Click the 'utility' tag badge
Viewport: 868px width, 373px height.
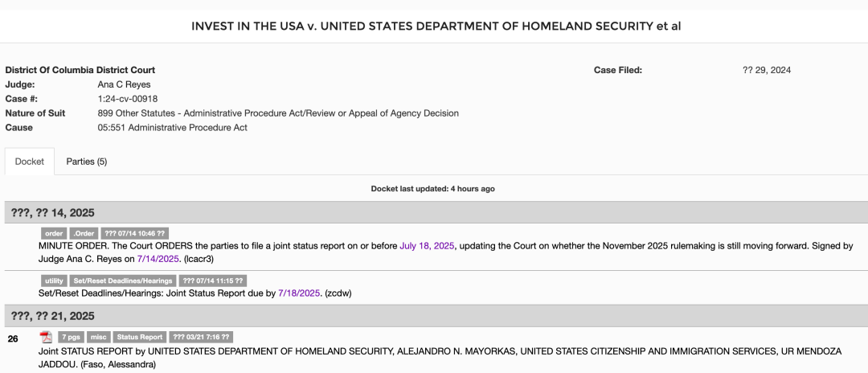tap(55, 281)
